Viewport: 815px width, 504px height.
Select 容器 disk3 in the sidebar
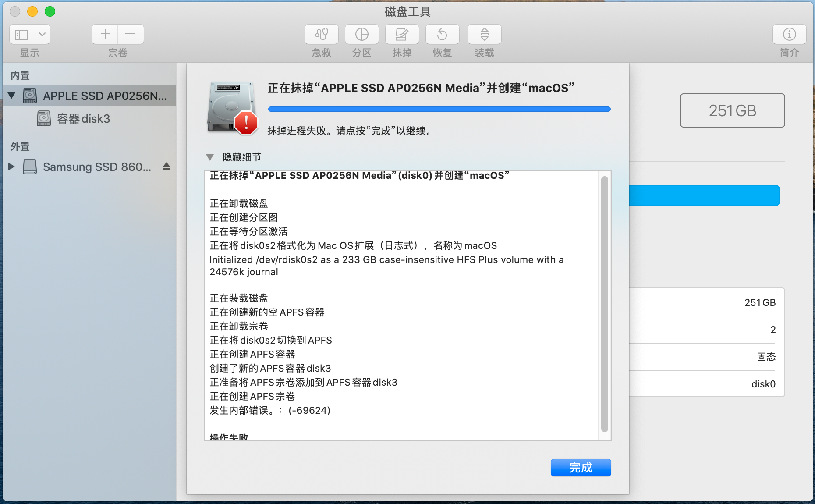tap(83, 119)
